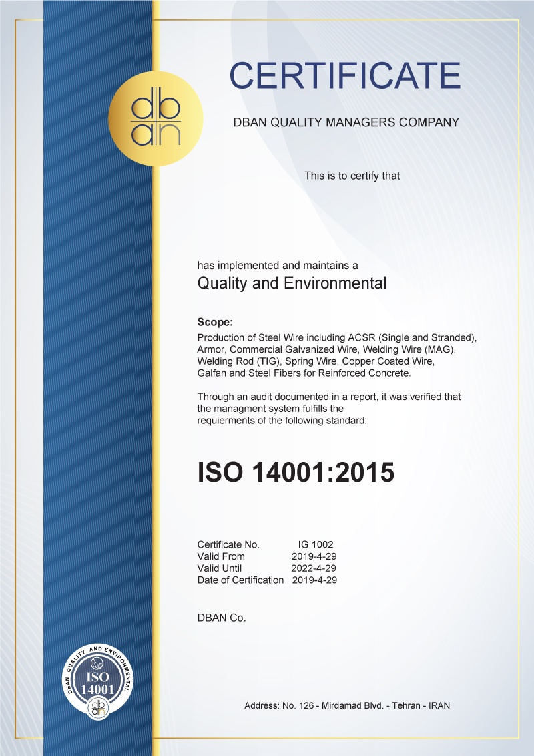Viewport: 534px width, 756px height.
Task: Click the 'Valid From' label
Action: [x=221, y=556]
